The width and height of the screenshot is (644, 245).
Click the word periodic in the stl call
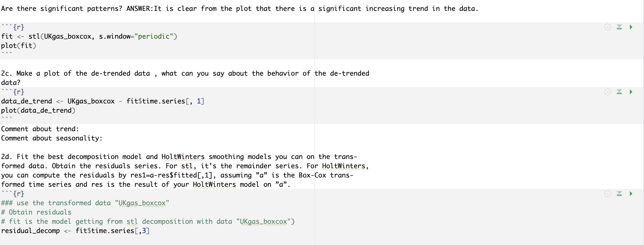click(x=154, y=36)
